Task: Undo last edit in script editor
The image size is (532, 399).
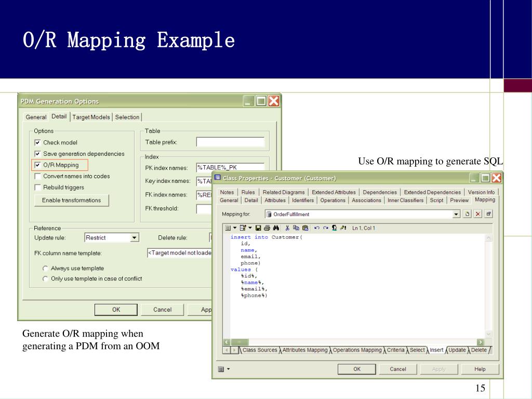Action: pos(316,228)
